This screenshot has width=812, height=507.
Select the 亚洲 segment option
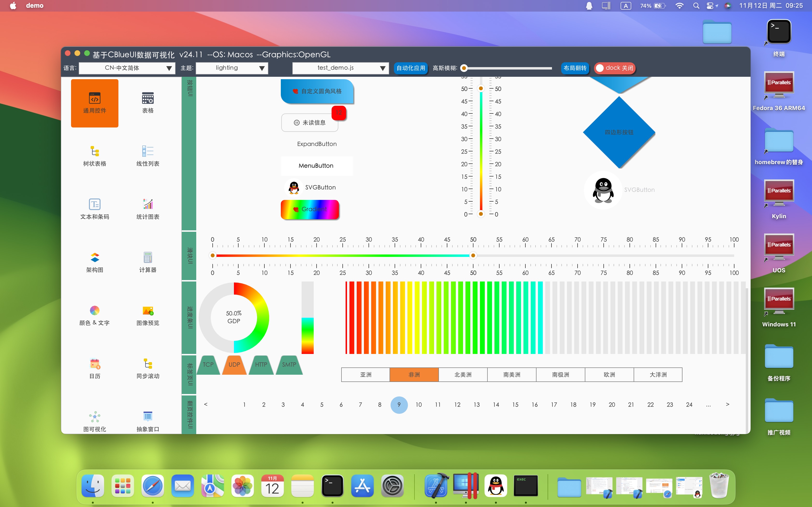click(365, 374)
